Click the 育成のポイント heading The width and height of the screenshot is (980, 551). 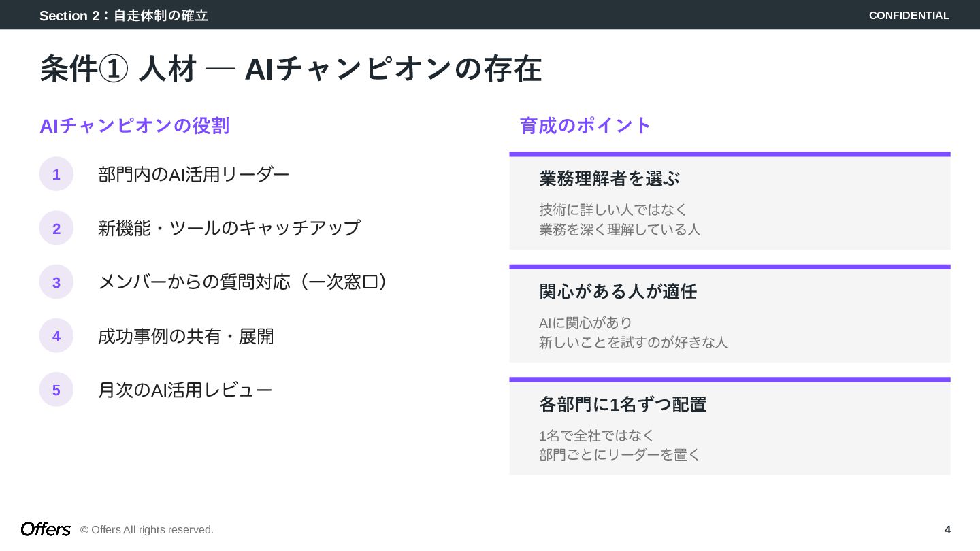[585, 125]
